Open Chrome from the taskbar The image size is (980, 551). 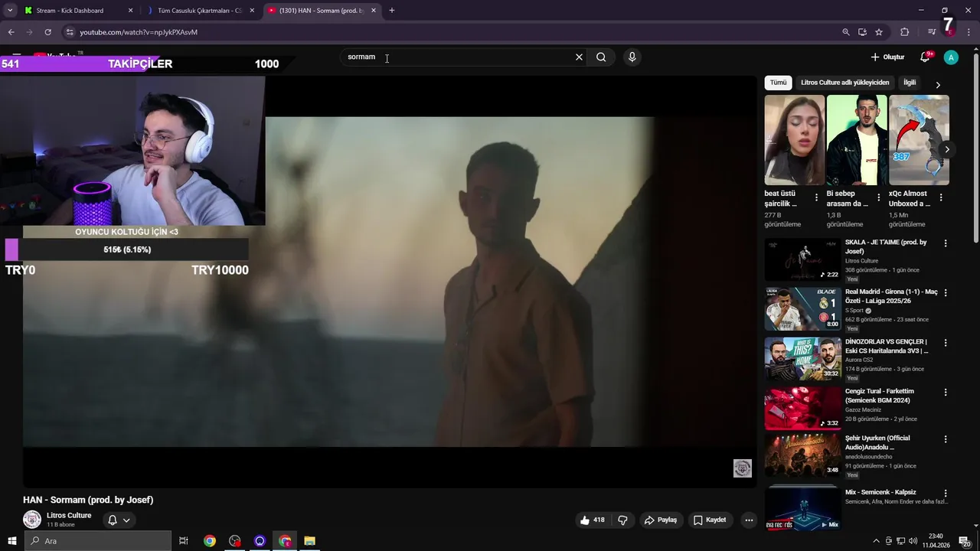pos(209,541)
